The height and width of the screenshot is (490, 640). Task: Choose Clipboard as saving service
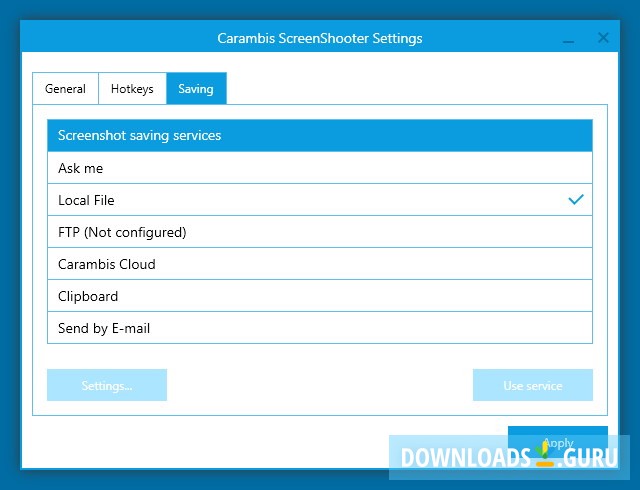pos(320,296)
